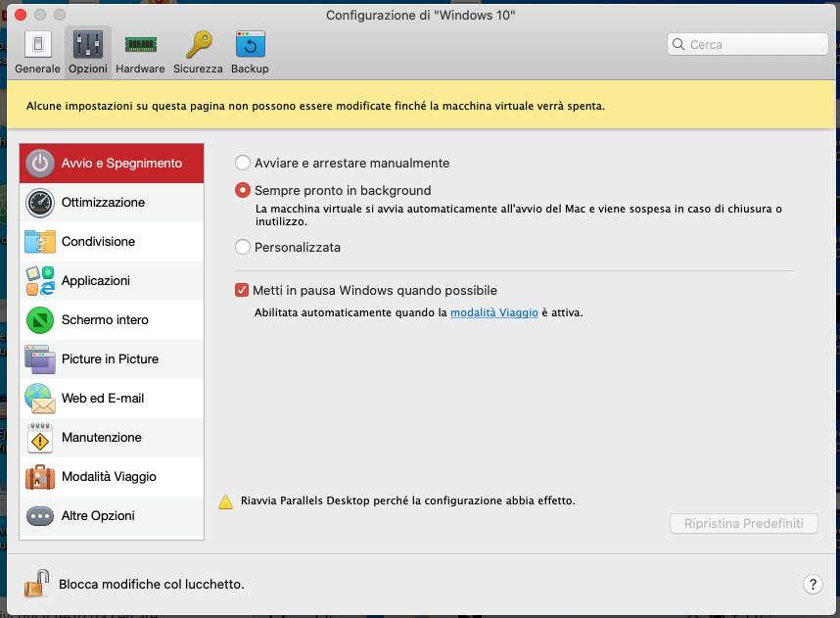Viewport: 840px width, 618px height.
Task: Click the Web ed E-mail globe icon
Action: [x=39, y=399]
